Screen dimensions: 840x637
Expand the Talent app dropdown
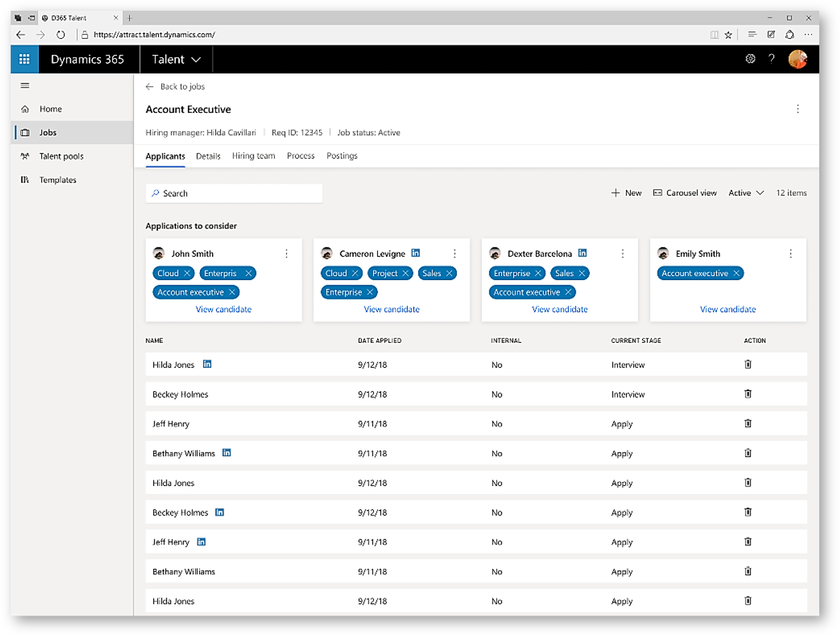(x=176, y=59)
